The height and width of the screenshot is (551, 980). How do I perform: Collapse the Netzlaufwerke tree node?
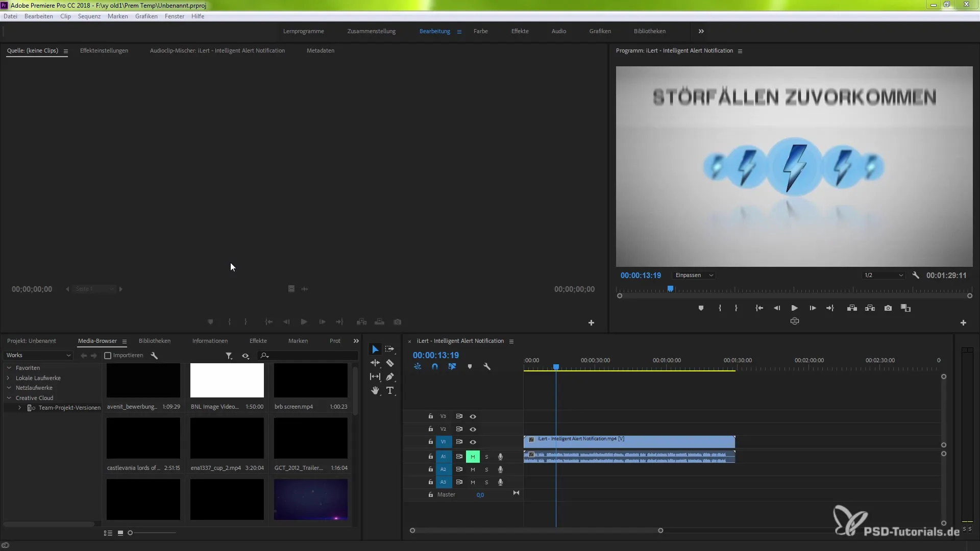click(9, 388)
